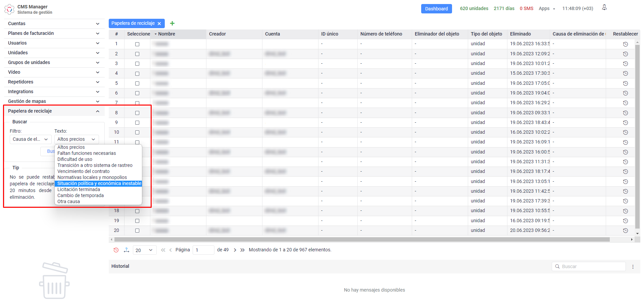Click the red restore-selected icon near pagination
644x308 pixels.
[x=116, y=250]
